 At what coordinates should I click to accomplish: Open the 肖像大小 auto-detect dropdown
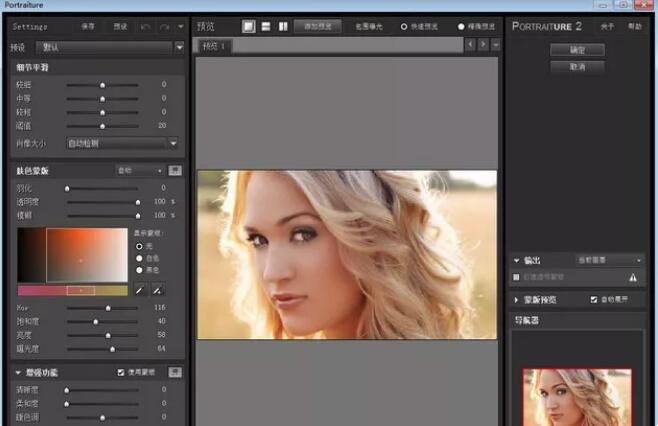[x=122, y=143]
